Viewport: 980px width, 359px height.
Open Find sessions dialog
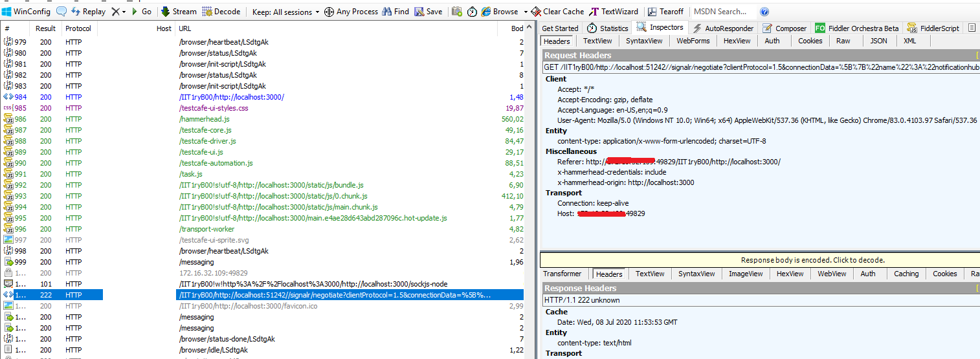395,12
